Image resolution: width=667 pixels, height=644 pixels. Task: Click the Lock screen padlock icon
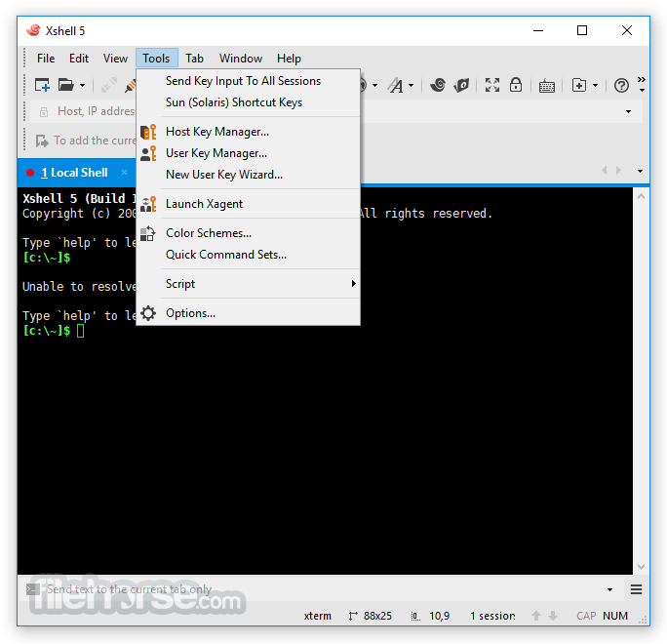click(516, 85)
